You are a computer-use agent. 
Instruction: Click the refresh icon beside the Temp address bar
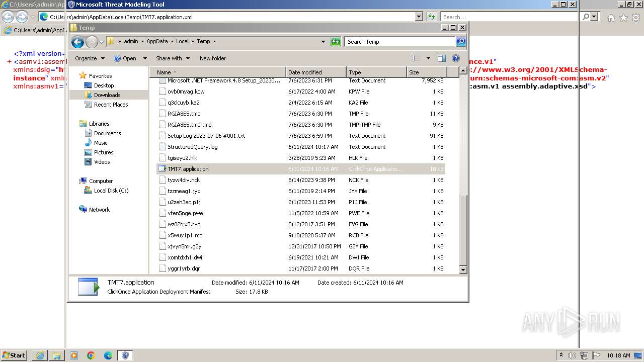point(336,42)
